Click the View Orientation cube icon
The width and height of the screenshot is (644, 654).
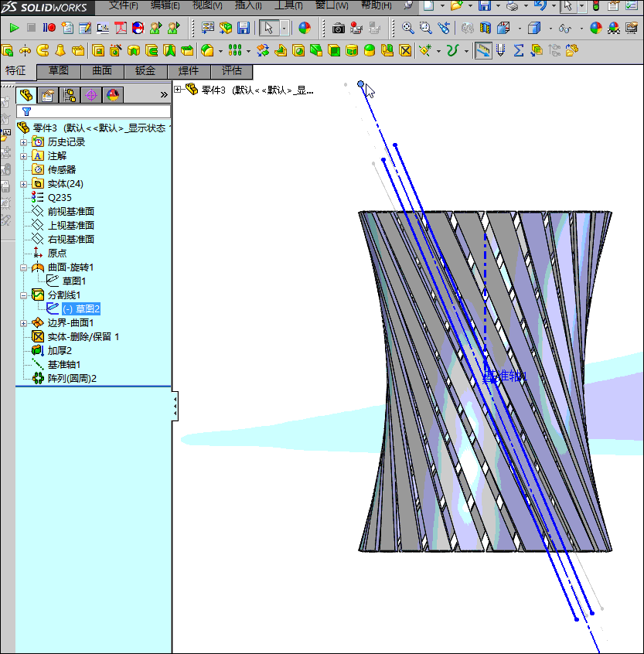[x=503, y=28]
